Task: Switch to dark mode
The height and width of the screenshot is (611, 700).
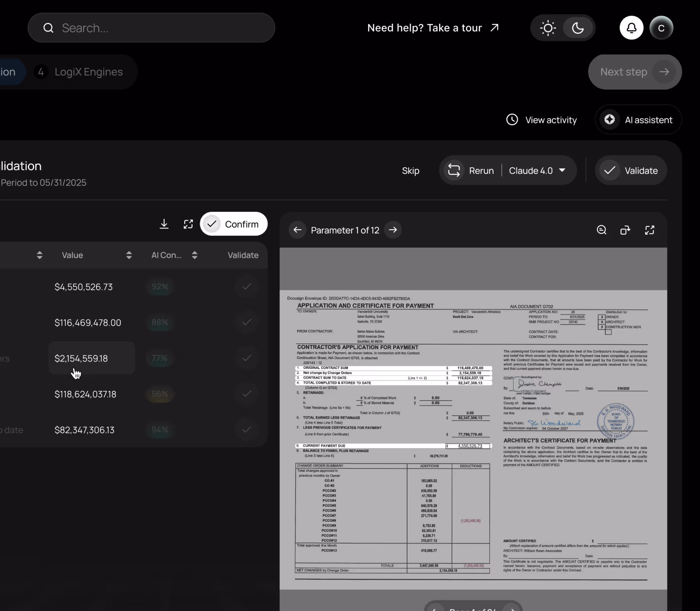Action: 577,28
